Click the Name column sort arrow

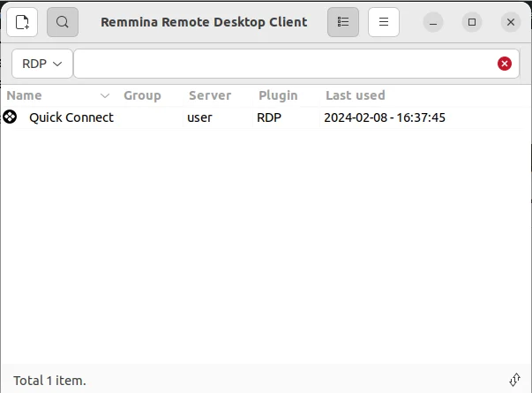tap(105, 95)
